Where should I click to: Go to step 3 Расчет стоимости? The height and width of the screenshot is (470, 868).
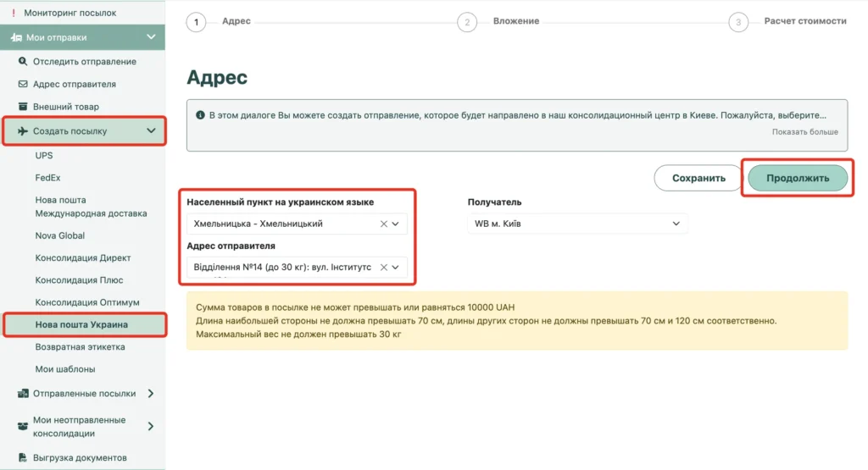pyautogui.click(x=787, y=22)
